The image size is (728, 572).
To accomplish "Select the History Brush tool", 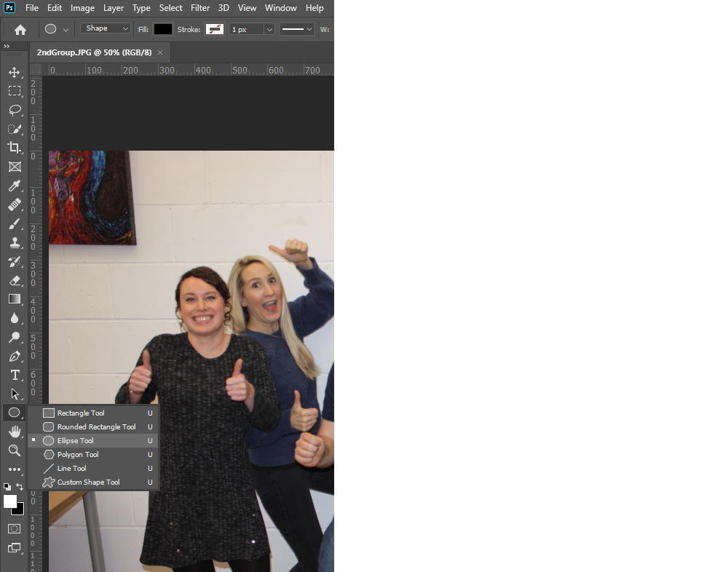I will (x=15, y=261).
